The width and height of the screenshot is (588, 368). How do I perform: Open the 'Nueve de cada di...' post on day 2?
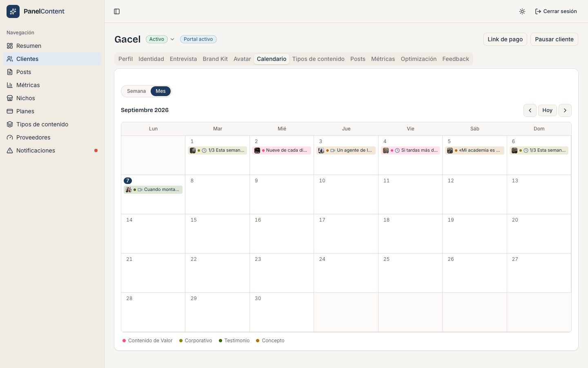282,150
